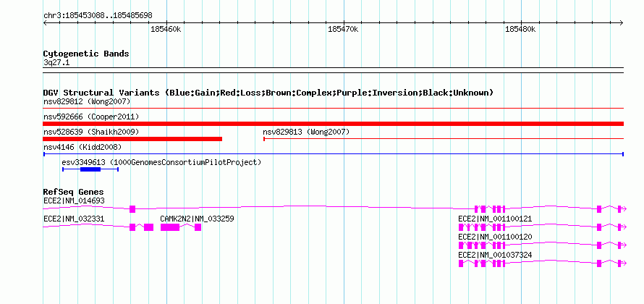Click the nsv829812 (Wong2007) label
The width and height of the screenshot is (644, 304).
[87, 101]
